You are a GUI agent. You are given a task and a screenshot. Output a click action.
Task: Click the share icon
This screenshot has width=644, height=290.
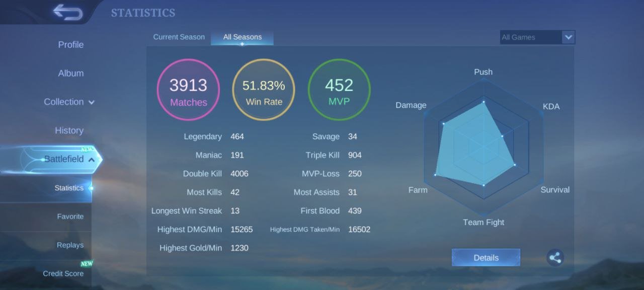(x=555, y=258)
